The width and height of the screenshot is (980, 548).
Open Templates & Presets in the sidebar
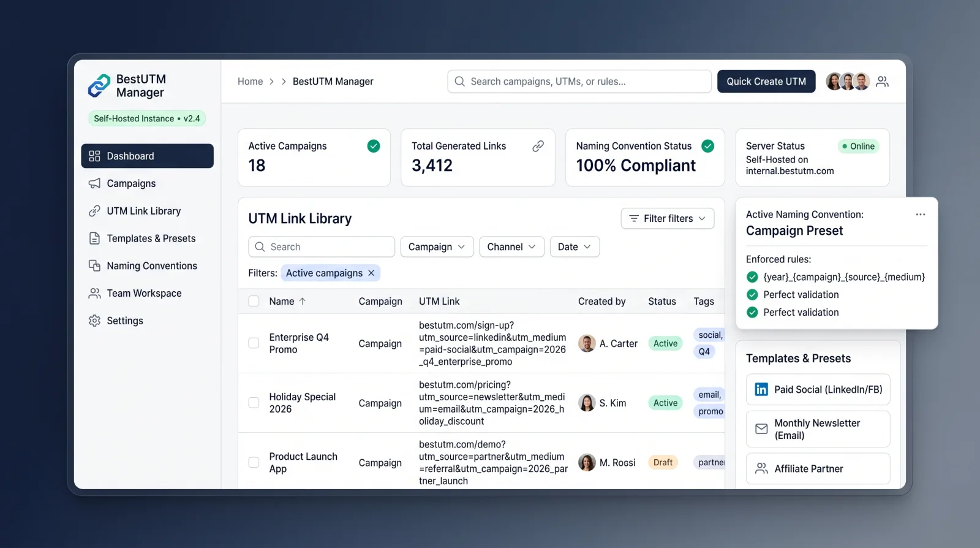(147, 238)
